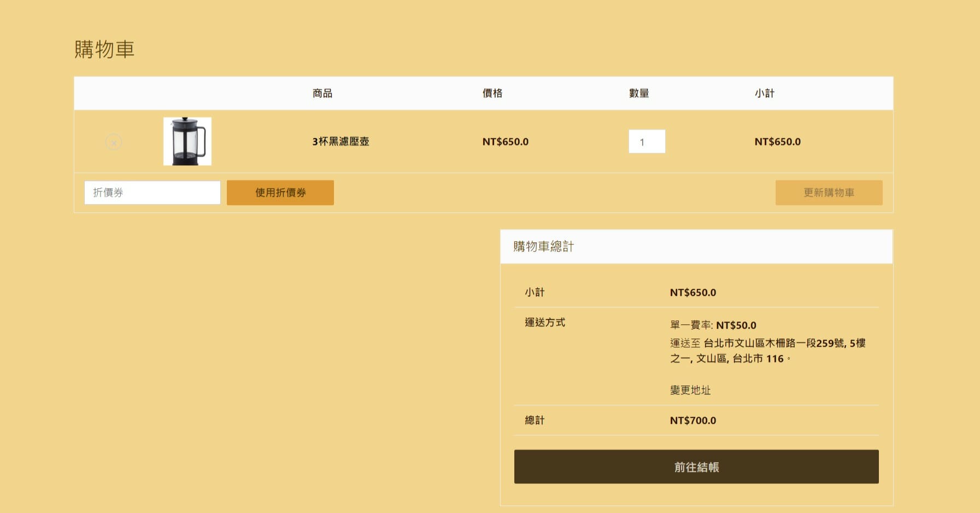Viewport: 980px width, 513px height.
Task: Click the 小計 header in the item table
Action: (x=764, y=94)
